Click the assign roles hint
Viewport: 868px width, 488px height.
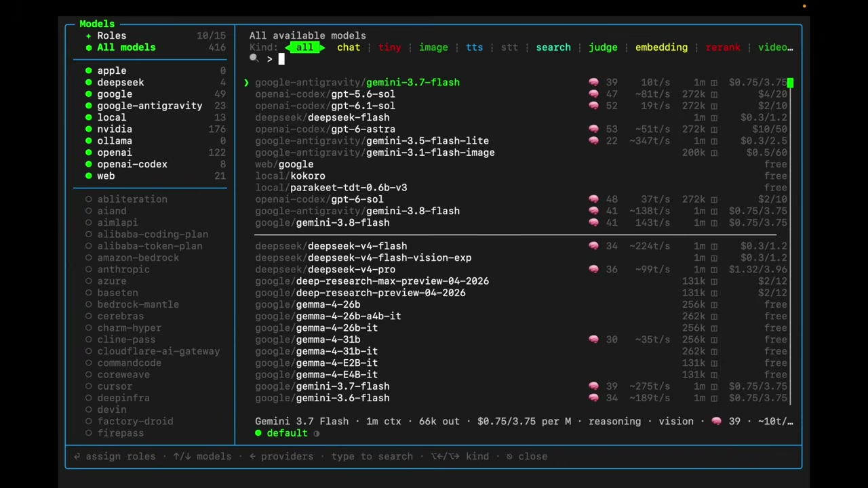pos(115,457)
